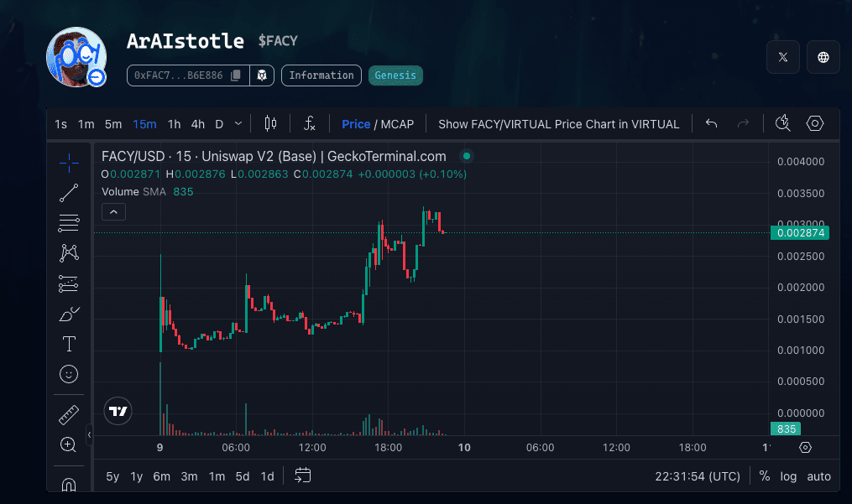Collapse the indicator legend chevron

click(x=113, y=212)
